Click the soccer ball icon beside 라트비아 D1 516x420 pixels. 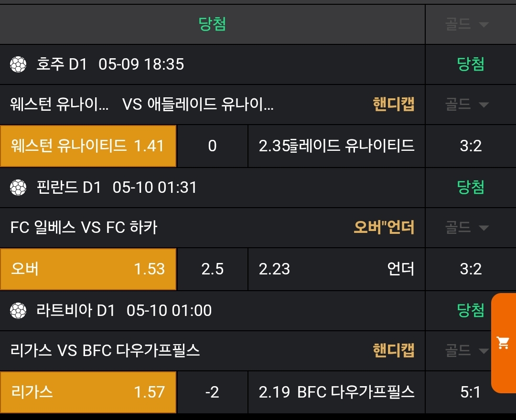(18, 310)
